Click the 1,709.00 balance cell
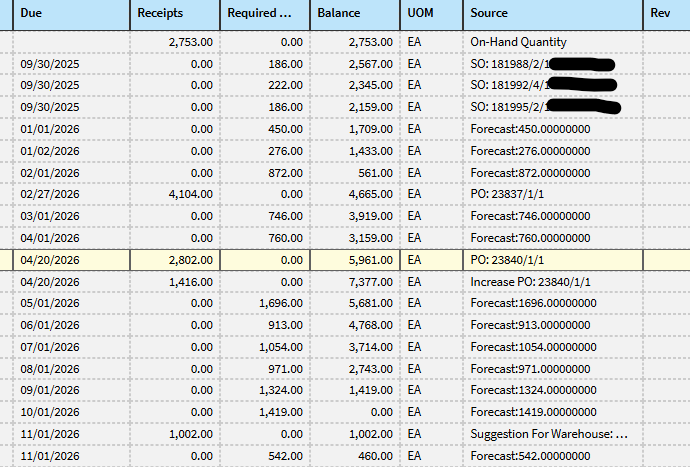Viewport: 690px width, 475px height. click(355, 129)
